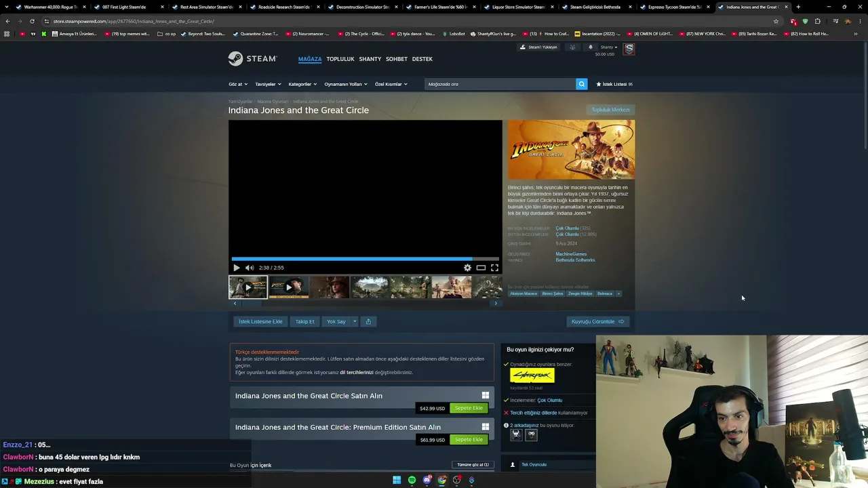The image size is (868, 488).
Task: Select the first trailer thumbnail
Action: click(248, 287)
